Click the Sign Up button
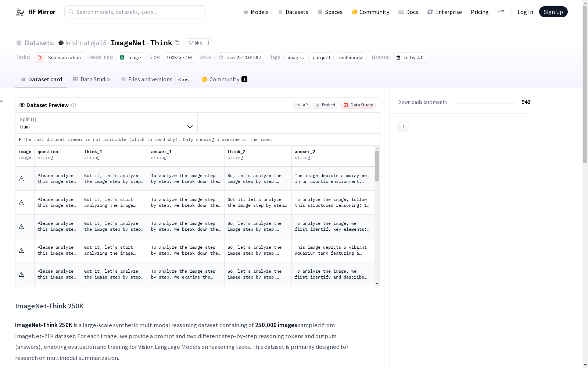This screenshot has width=588, height=368. click(553, 12)
